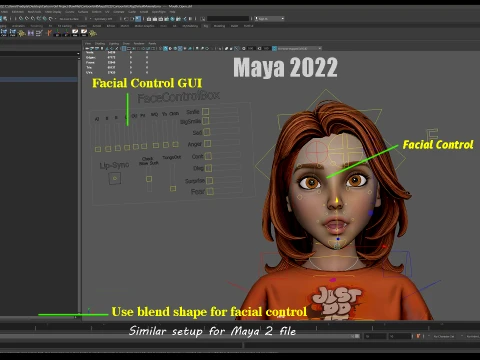Select the Sad slider handle
480x360 pixels.
(x=207, y=132)
